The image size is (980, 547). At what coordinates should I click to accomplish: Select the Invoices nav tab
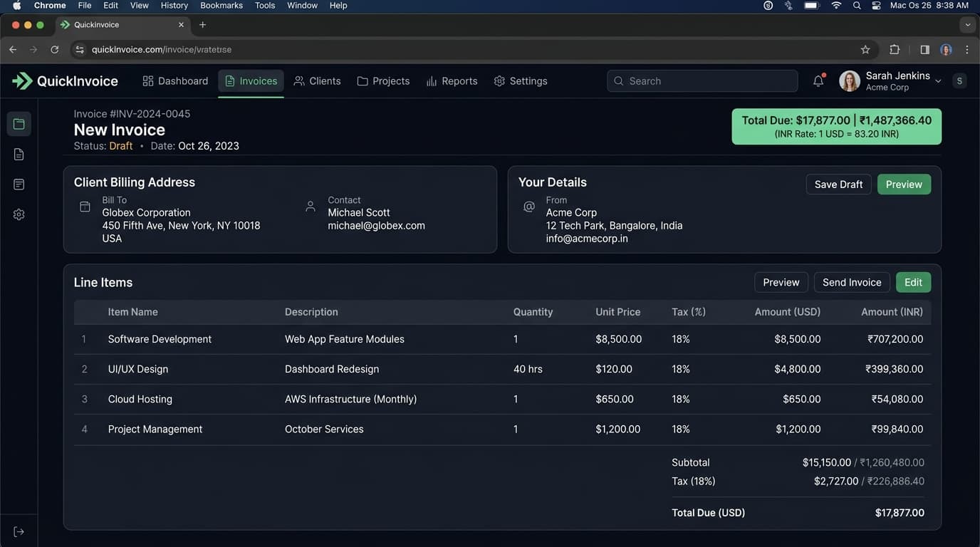(x=251, y=81)
